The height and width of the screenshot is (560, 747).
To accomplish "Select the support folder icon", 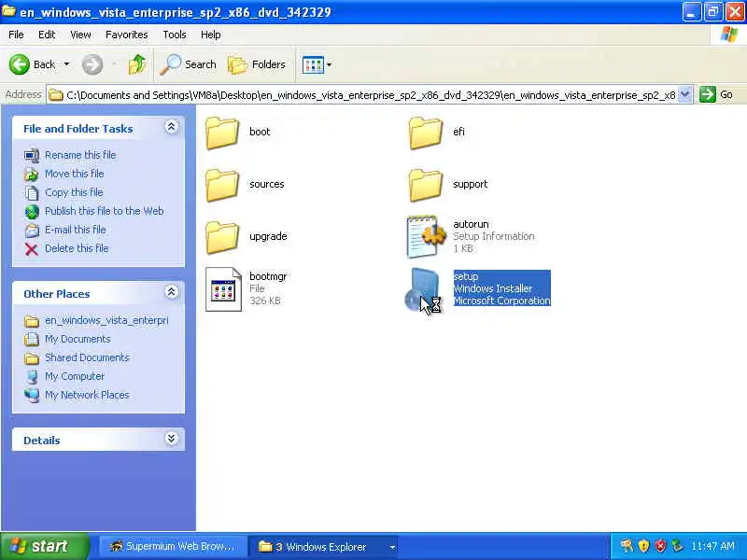I will [426, 185].
